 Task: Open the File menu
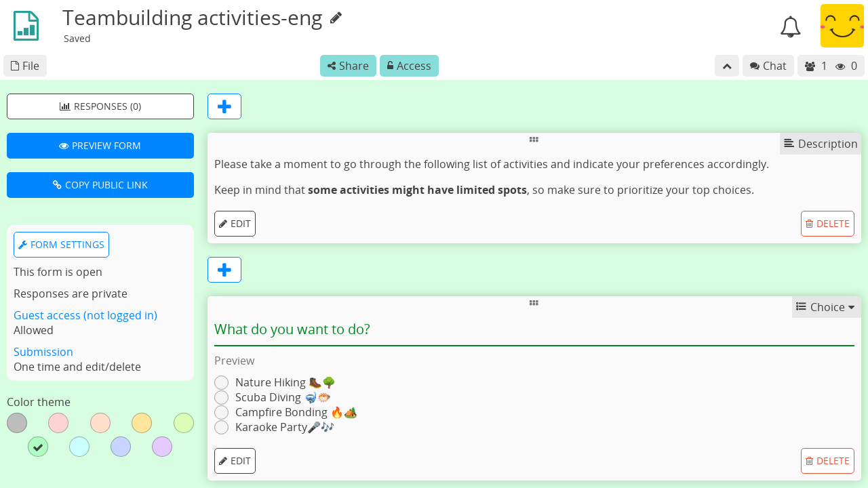pos(24,66)
